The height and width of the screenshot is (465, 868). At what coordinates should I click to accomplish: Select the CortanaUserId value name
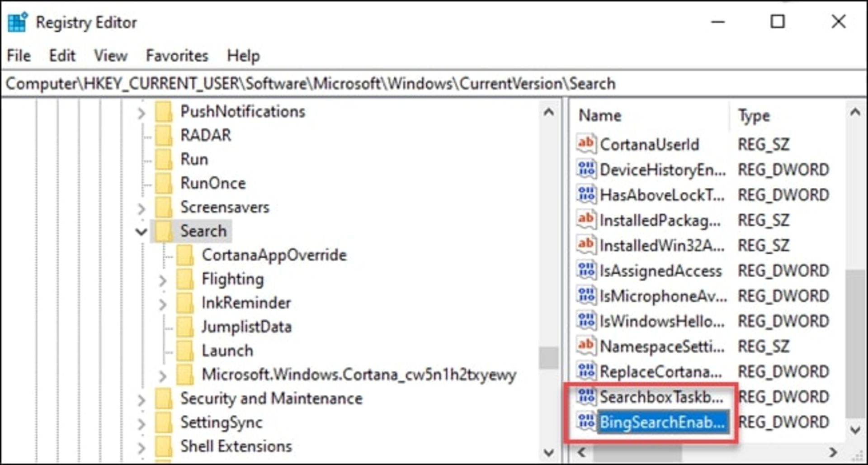(x=650, y=144)
